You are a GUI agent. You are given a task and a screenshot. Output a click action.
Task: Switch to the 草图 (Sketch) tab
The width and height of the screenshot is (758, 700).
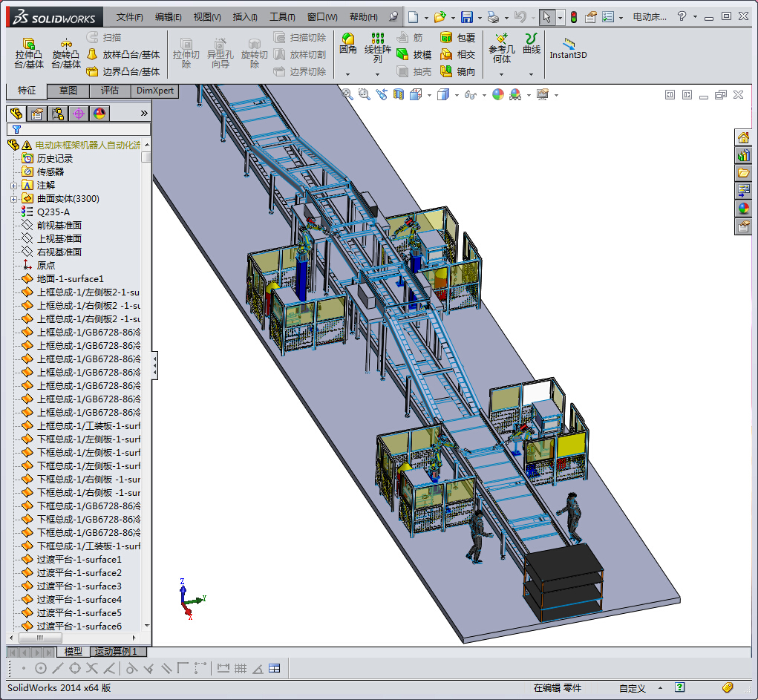point(68,91)
